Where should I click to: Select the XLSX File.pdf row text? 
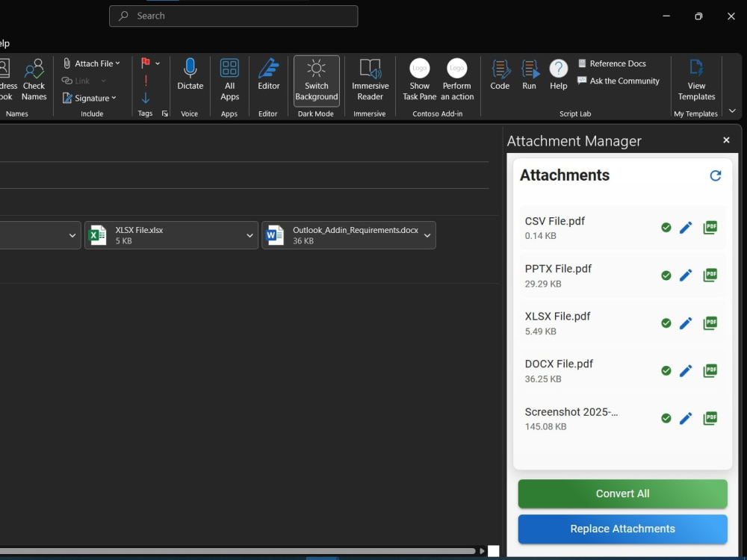coord(557,317)
